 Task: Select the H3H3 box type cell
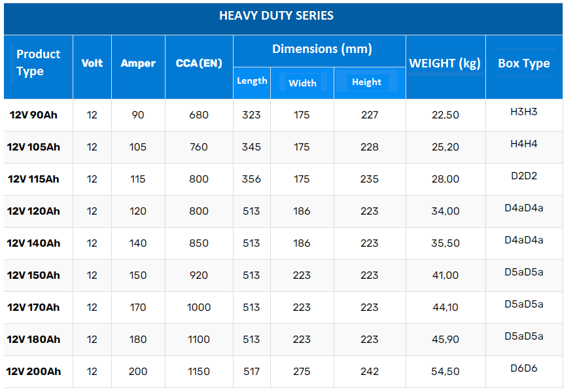pyautogui.click(x=523, y=112)
